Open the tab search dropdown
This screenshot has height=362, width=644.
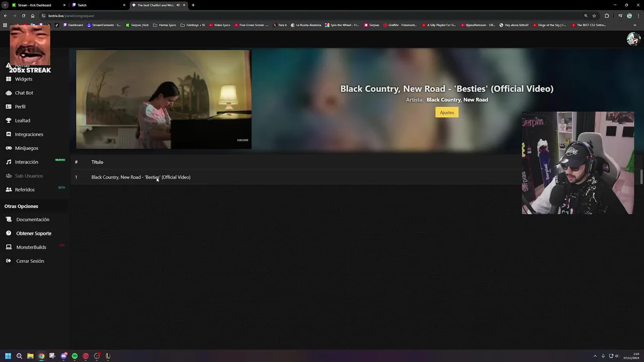tap(5, 5)
